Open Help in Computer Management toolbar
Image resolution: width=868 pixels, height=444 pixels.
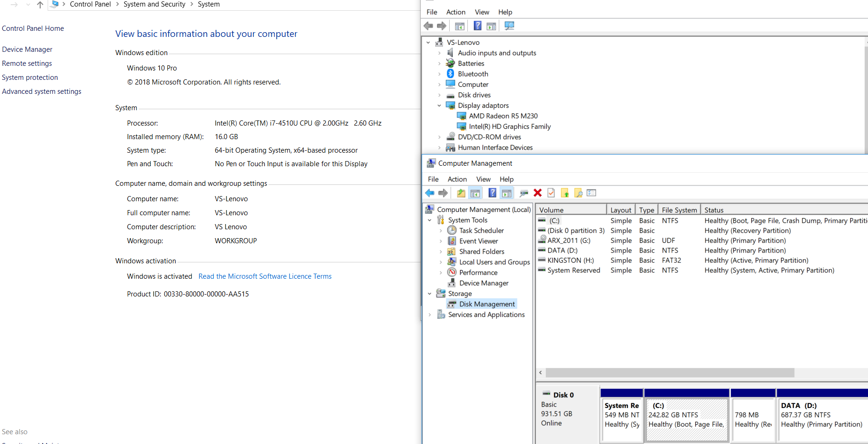pos(493,192)
